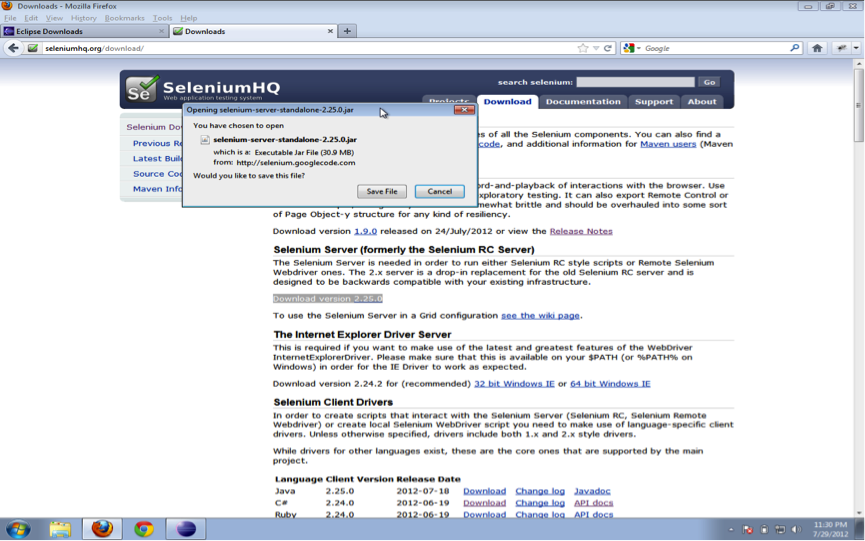This screenshot has width=865, height=541.
Task: Open Maven Information sidebar link
Action: click(157, 189)
